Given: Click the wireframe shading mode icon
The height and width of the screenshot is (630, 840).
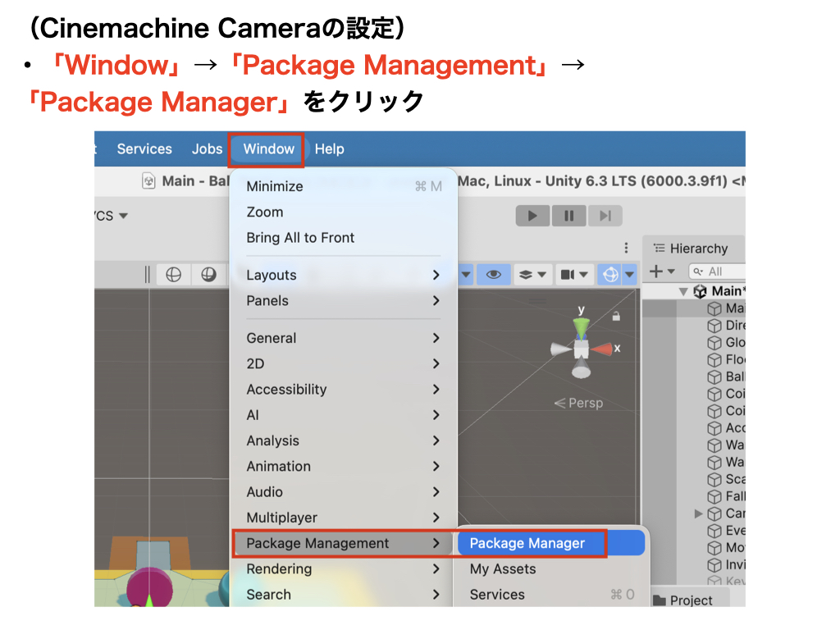Looking at the screenshot, I should (173, 275).
